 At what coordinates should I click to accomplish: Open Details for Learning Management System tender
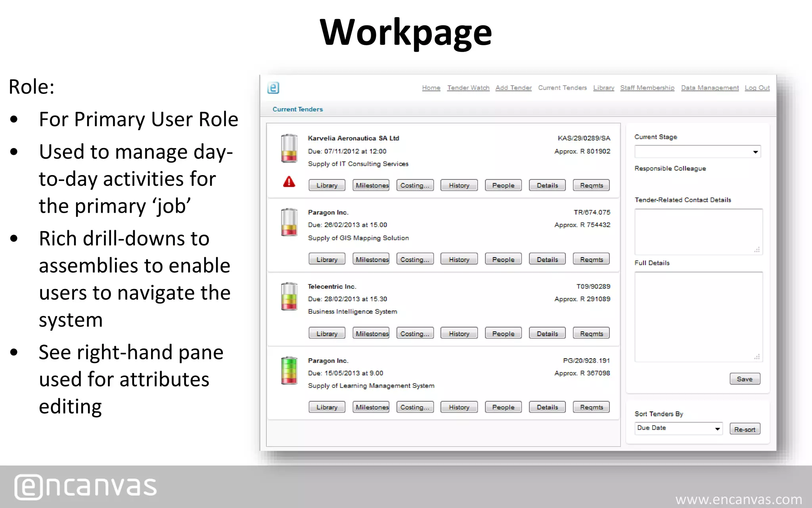tap(547, 407)
